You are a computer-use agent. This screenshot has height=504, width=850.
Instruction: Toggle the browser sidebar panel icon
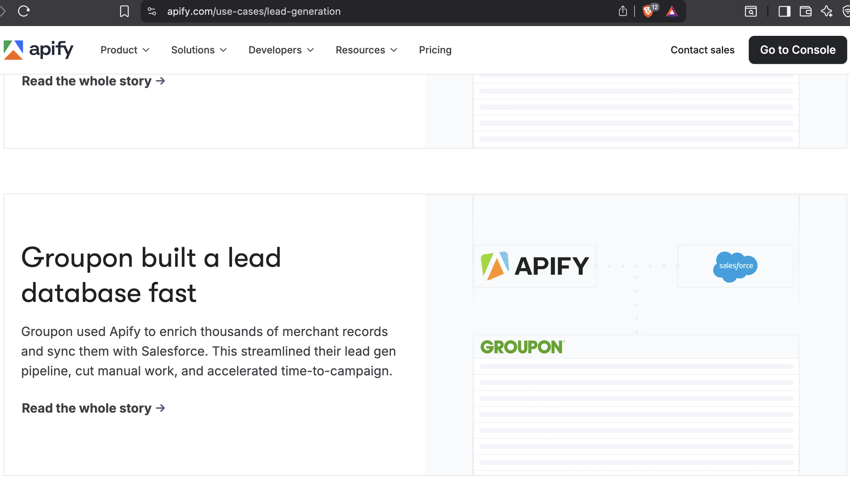point(784,12)
